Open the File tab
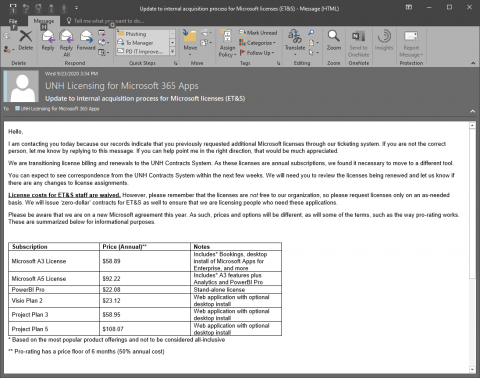This screenshot has height=378, width=480. pyautogui.click(x=13, y=21)
